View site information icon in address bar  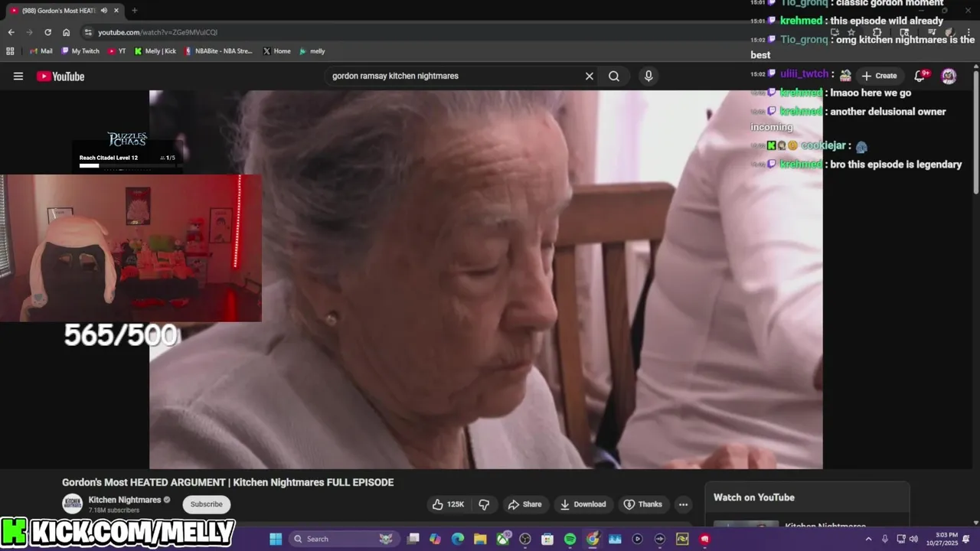point(88,32)
